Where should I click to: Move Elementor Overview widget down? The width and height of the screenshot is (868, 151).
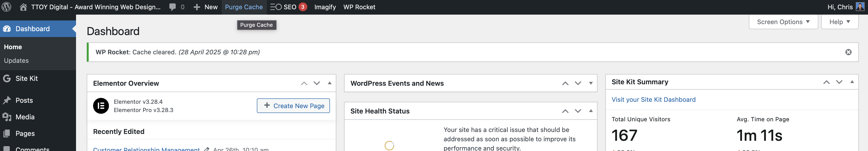[317, 83]
